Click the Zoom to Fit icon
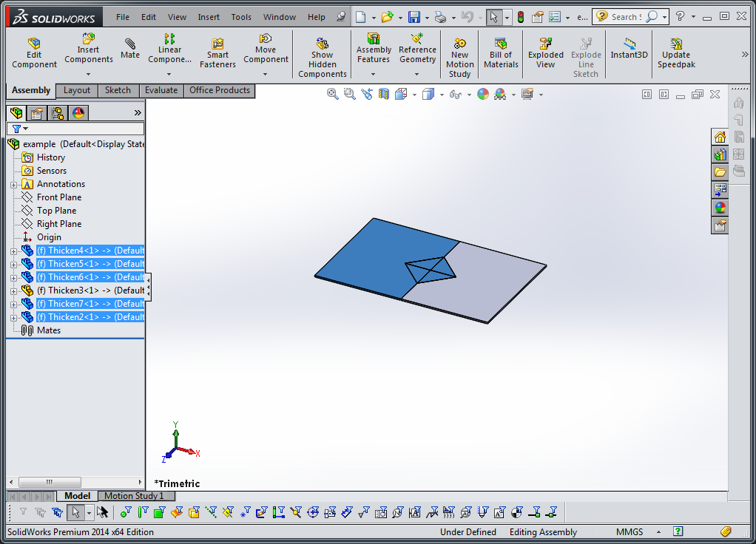 pos(332,95)
